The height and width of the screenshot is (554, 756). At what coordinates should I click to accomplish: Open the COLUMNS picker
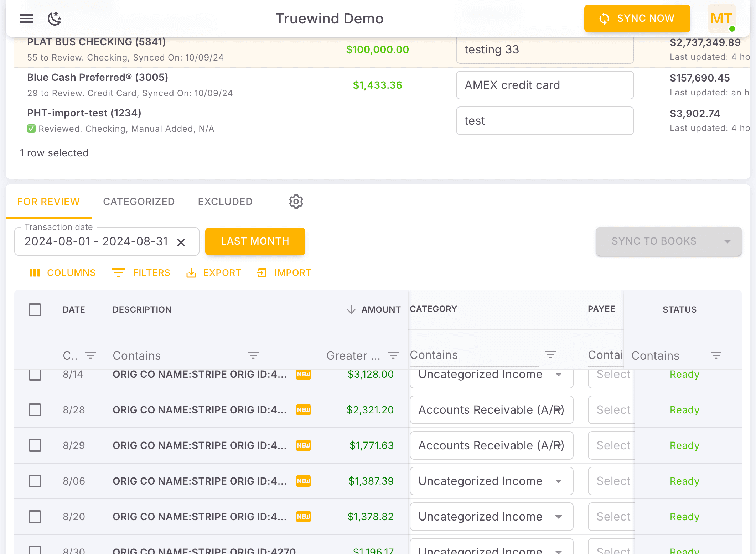[x=62, y=273]
